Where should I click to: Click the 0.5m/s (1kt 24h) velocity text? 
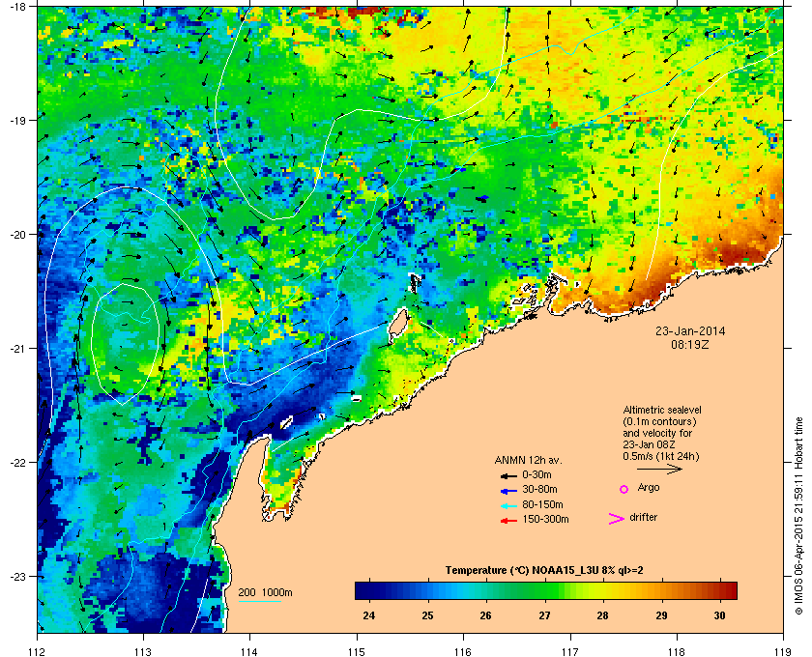pyautogui.click(x=661, y=457)
